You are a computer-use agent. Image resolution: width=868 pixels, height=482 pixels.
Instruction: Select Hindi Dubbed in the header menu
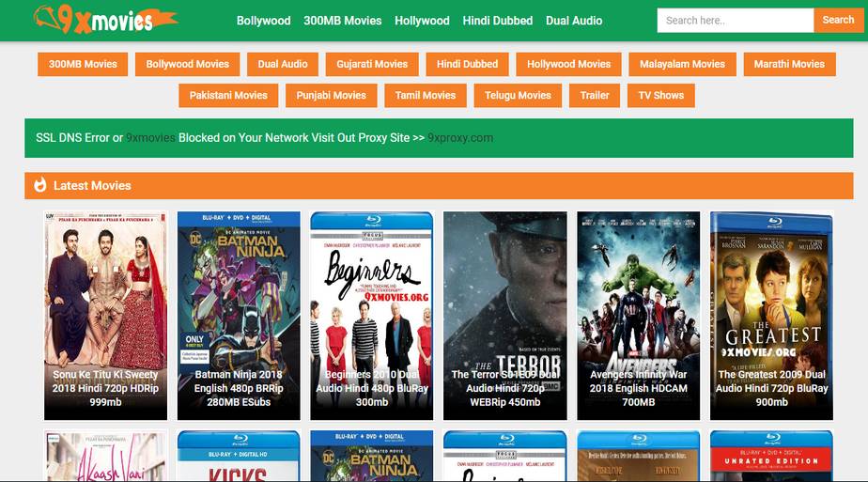click(x=498, y=21)
